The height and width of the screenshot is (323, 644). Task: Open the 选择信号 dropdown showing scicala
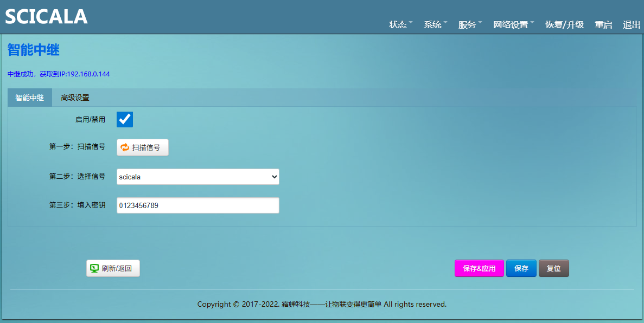pyautogui.click(x=198, y=177)
